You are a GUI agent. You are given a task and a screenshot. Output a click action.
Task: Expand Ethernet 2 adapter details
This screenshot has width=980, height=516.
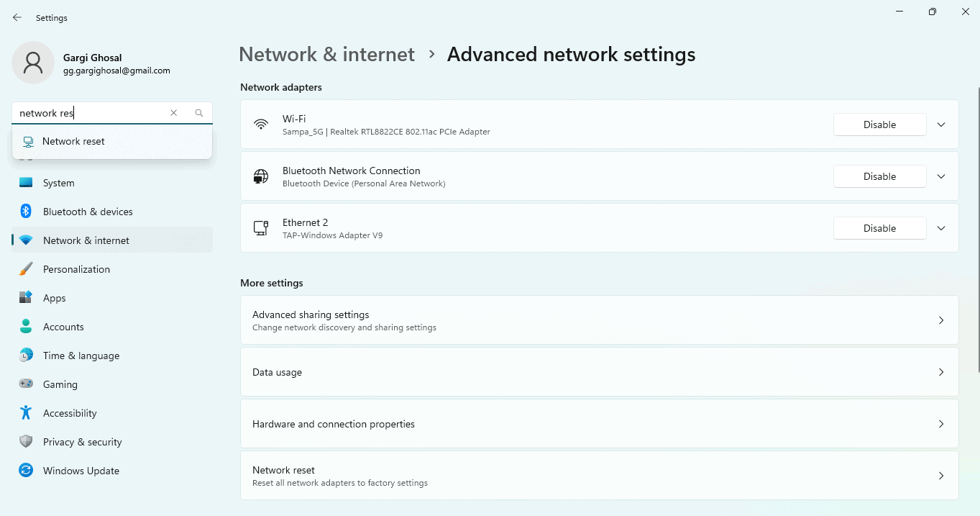click(941, 228)
